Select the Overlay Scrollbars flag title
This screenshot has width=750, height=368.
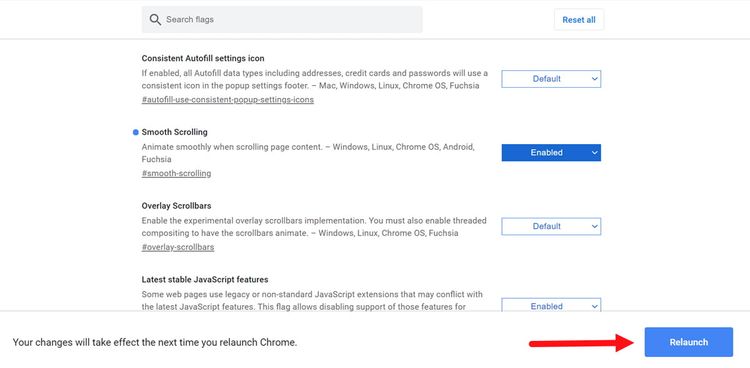tap(176, 206)
